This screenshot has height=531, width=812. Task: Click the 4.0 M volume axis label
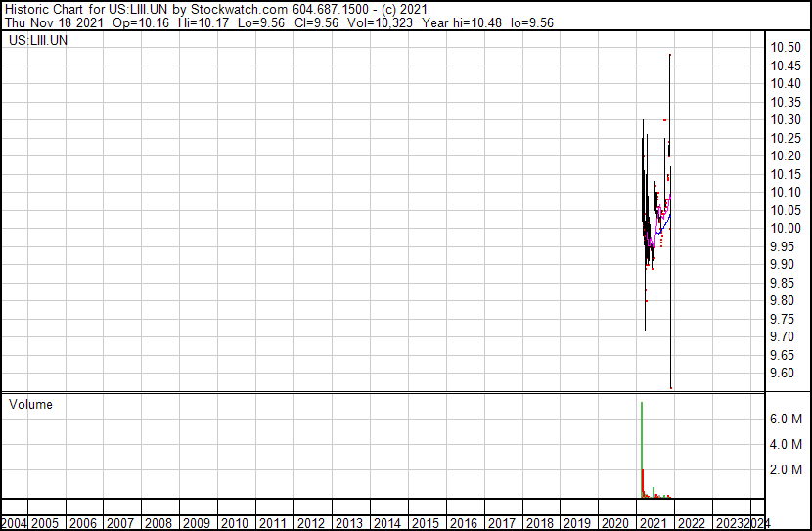click(x=786, y=444)
